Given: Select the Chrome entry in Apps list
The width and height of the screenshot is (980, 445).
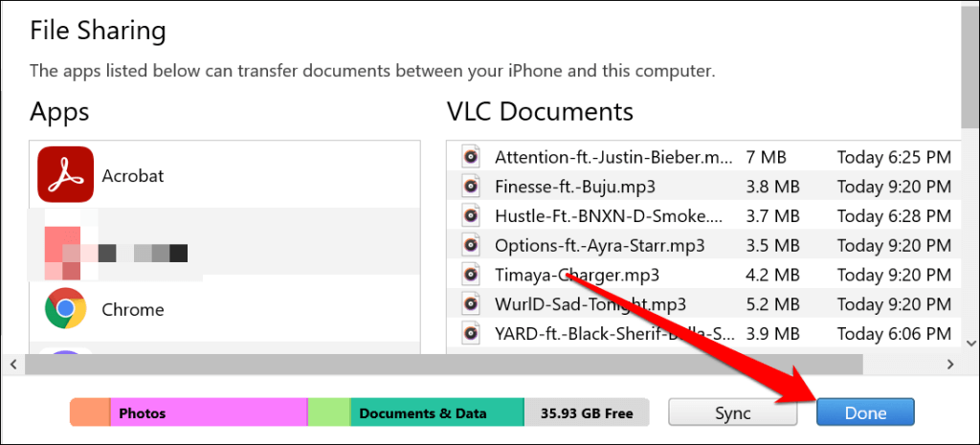Looking at the screenshot, I should click(x=132, y=309).
